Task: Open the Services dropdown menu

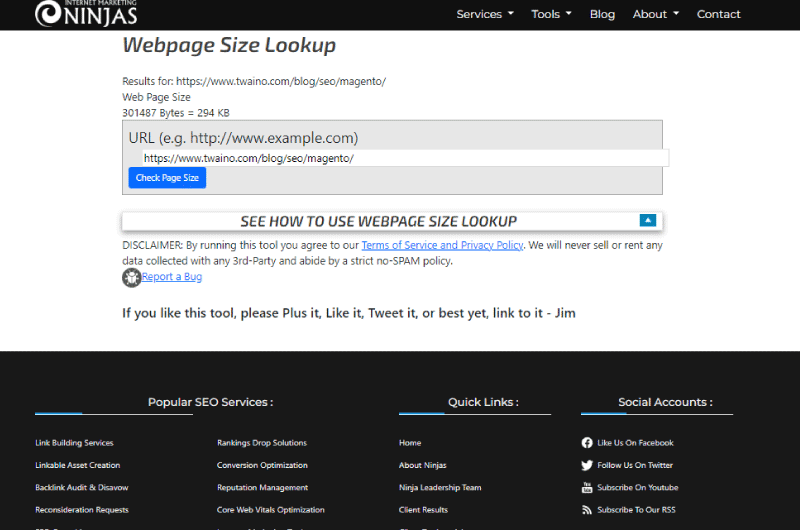Action: (x=485, y=14)
